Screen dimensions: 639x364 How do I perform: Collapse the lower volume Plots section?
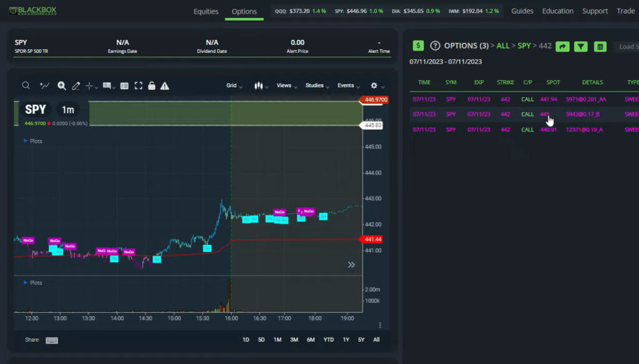[x=26, y=283]
